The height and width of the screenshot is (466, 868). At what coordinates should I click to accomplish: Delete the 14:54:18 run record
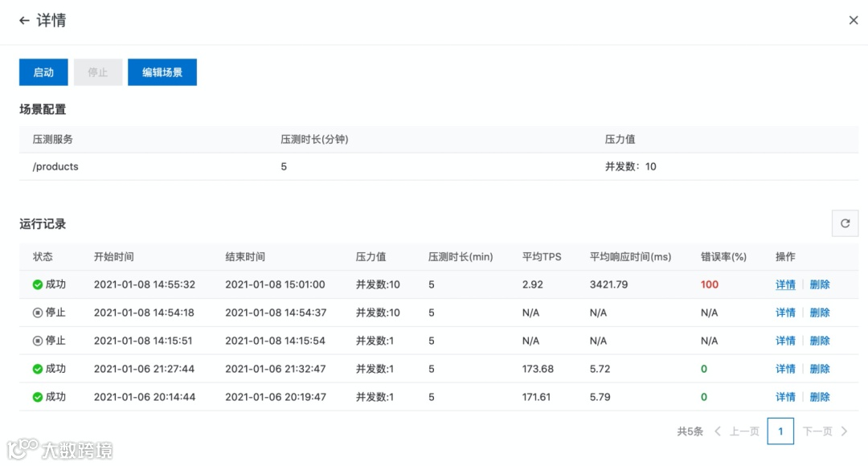[x=819, y=313]
